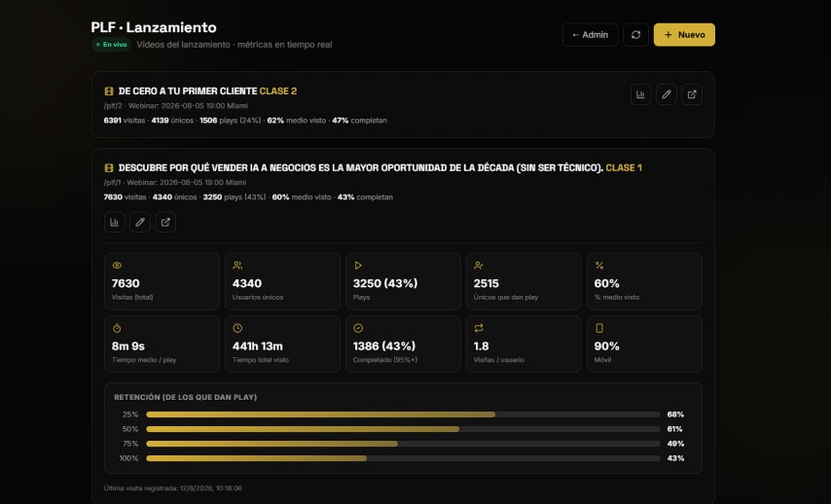The width and height of the screenshot is (831, 504).
Task: Go back via the Admin button
Action: coord(590,34)
